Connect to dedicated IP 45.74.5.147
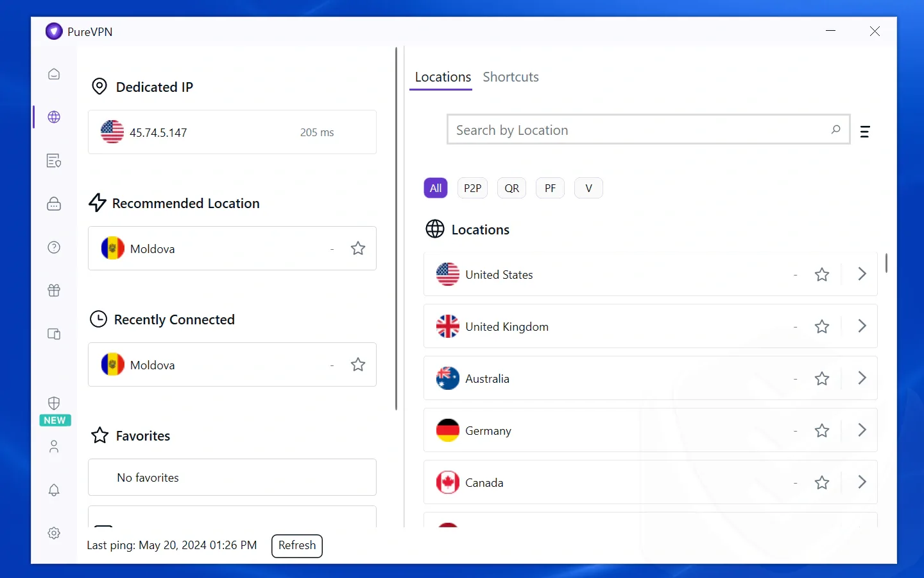 point(232,132)
